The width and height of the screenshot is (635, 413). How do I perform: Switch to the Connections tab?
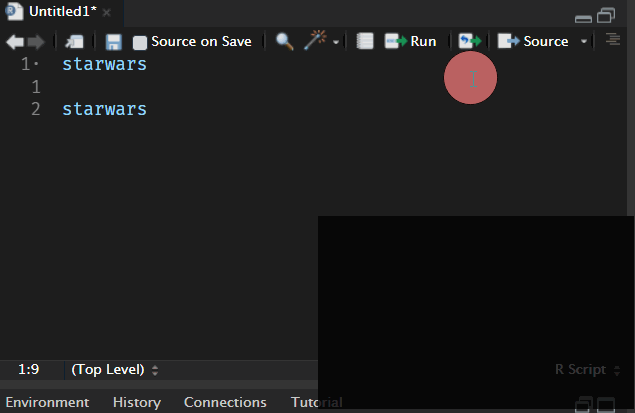(x=225, y=402)
